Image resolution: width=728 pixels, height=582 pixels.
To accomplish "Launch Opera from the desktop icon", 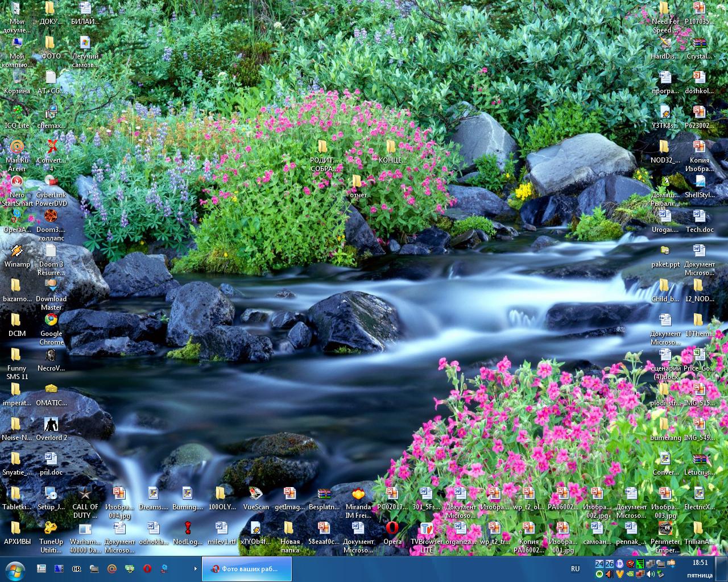I will point(392,533).
